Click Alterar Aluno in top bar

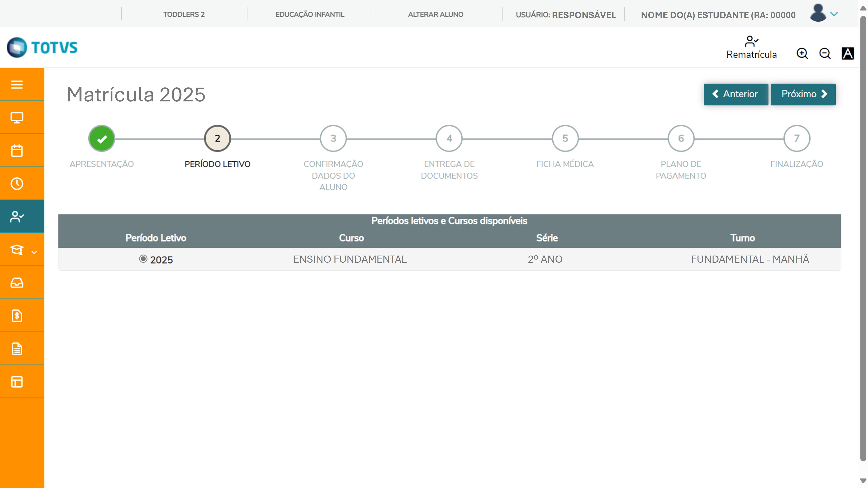[x=436, y=14]
